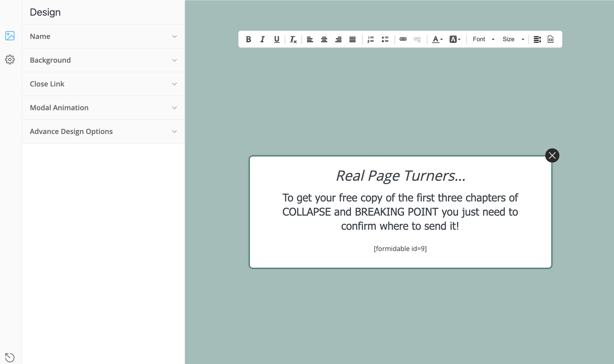This screenshot has width=614, height=364.
Task: Open the settings gear sidebar tab
Action: (10, 60)
